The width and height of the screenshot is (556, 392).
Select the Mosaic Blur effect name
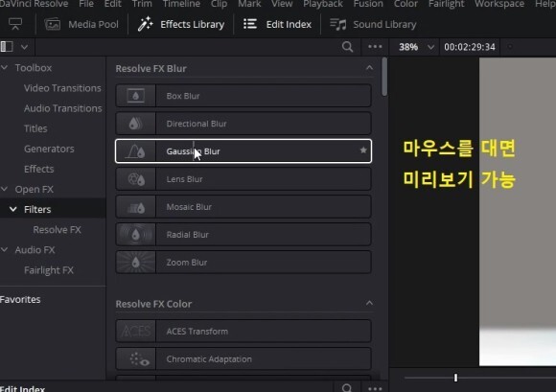(189, 207)
